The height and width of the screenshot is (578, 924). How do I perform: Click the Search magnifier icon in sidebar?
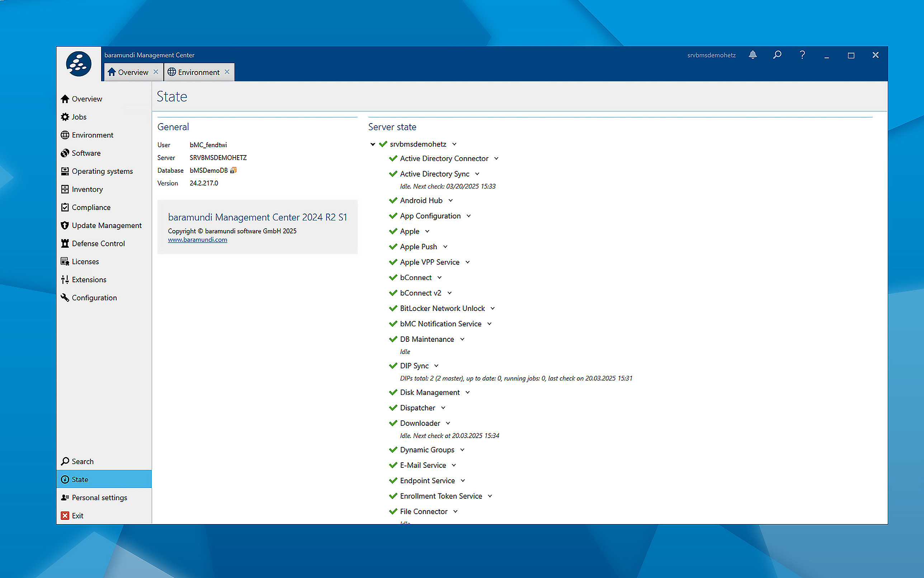[x=65, y=461]
